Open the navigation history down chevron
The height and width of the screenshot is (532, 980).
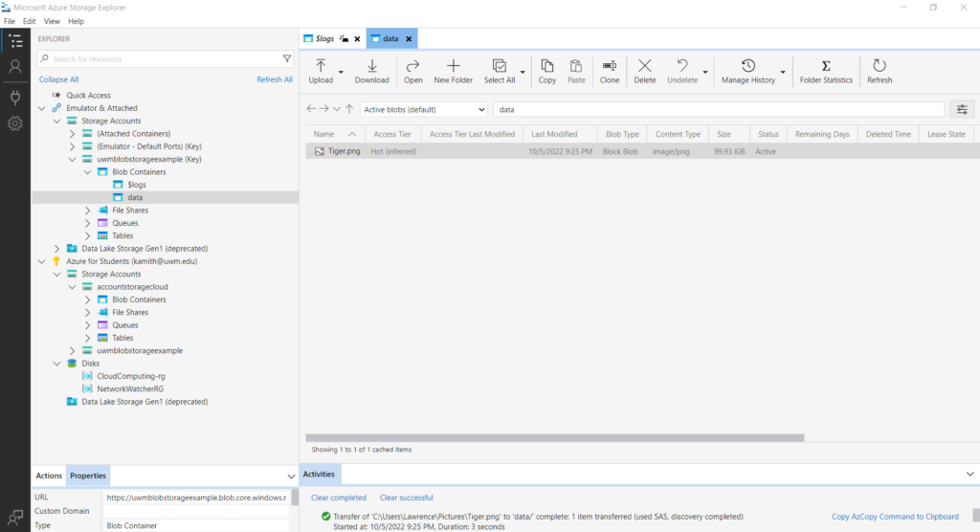click(337, 109)
